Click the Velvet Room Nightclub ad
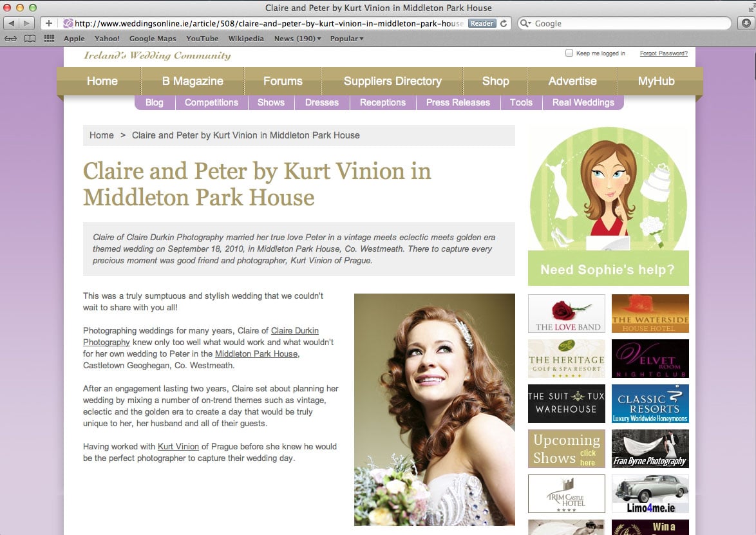 (650, 359)
